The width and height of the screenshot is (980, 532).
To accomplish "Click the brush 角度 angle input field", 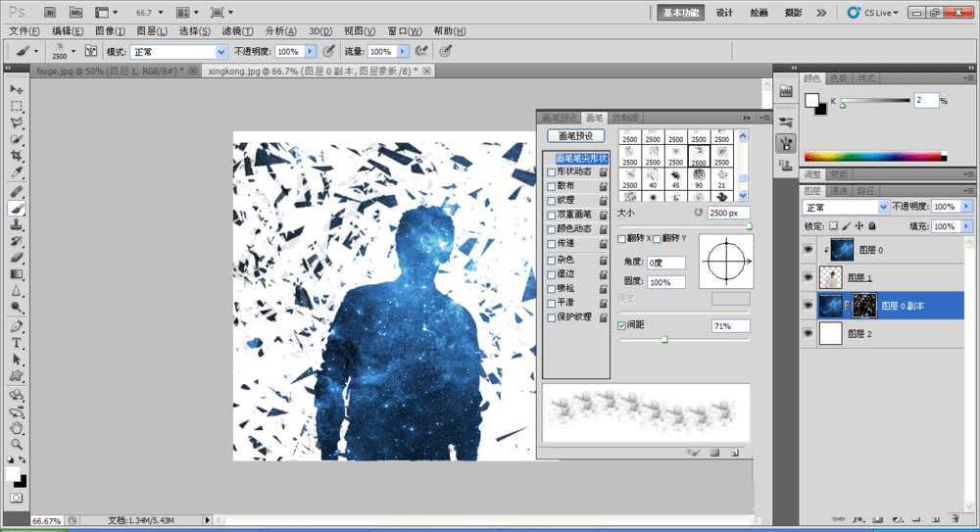I will (x=666, y=263).
